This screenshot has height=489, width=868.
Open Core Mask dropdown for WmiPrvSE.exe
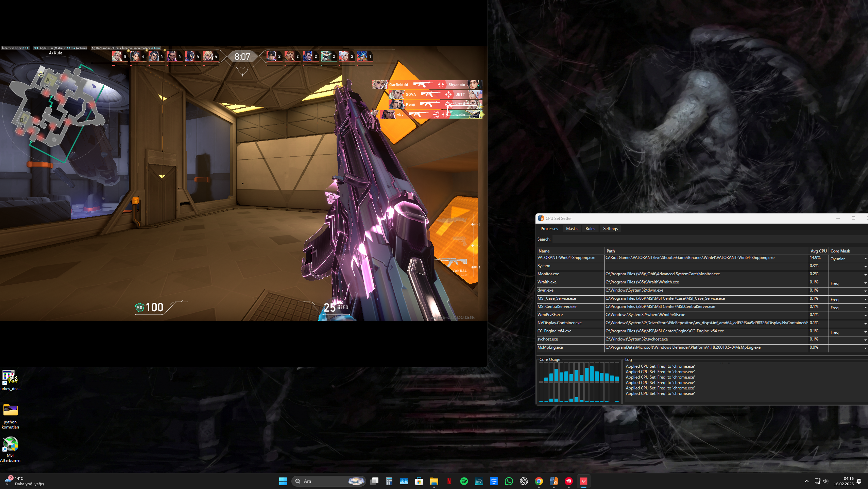click(865, 316)
